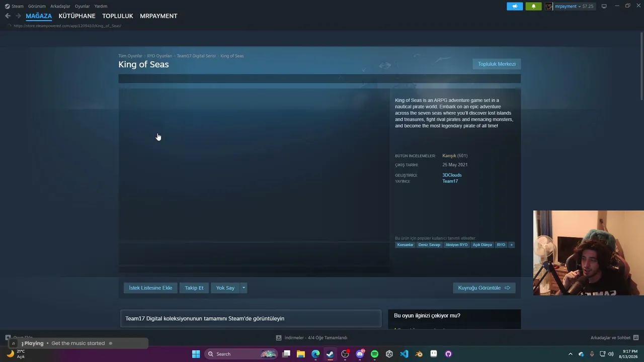Switch to the KÜTÜPHANE tab
The height and width of the screenshot is (362, 644).
coord(77,16)
